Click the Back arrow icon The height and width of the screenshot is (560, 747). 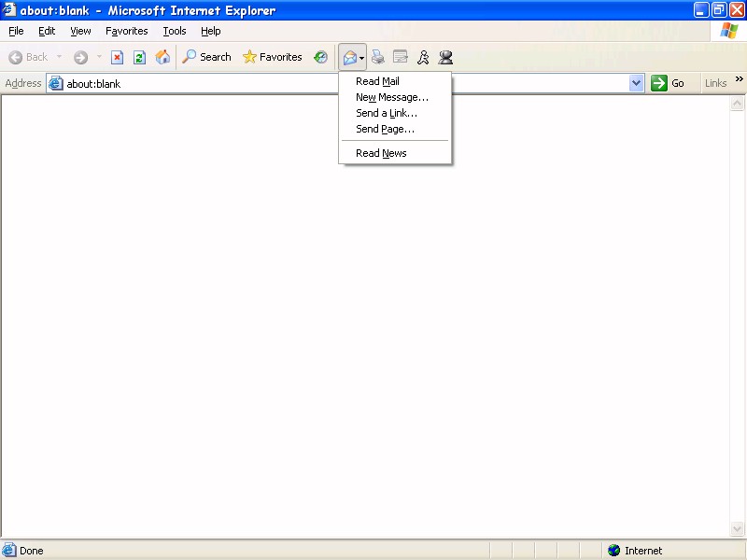[x=15, y=57]
